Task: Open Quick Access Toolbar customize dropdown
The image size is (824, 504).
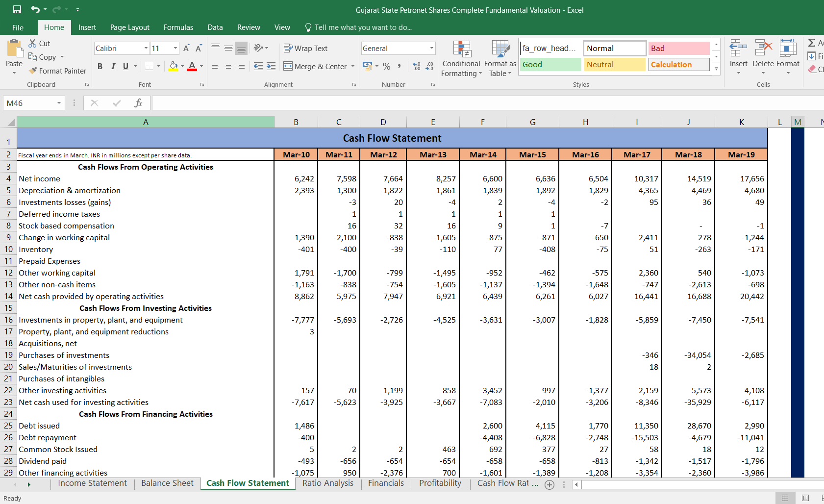Action: pyautogui.click(x=77, y=10)
